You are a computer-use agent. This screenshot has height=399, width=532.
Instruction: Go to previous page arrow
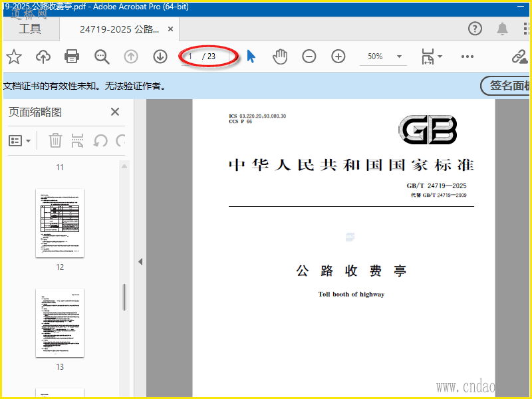(x=131, y=57)
